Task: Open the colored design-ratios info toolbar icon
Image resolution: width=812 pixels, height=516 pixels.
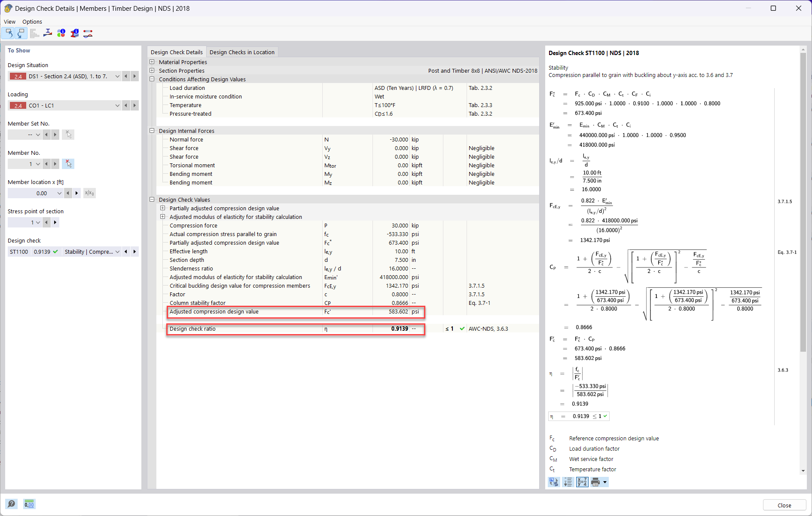Action: 61,33
